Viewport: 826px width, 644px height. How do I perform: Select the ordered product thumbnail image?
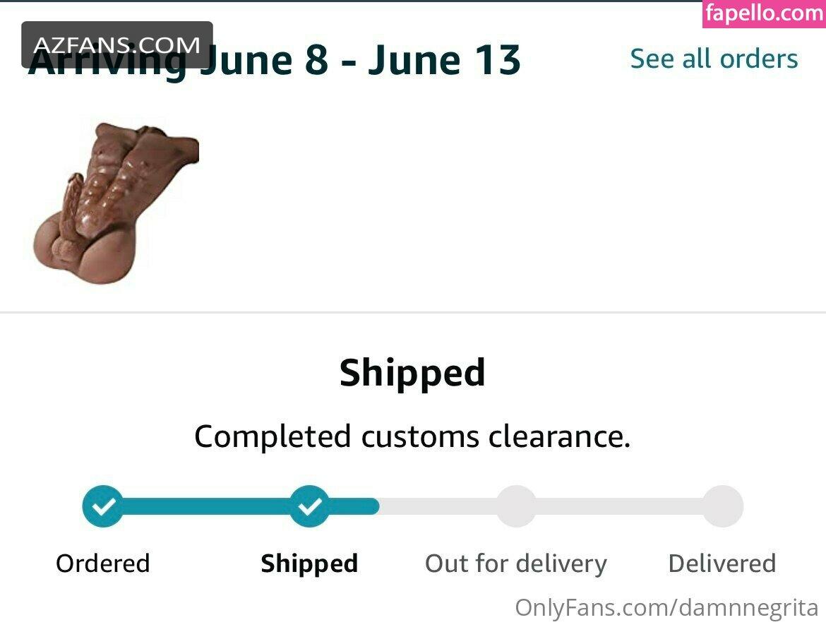click(x=116, y=203)
